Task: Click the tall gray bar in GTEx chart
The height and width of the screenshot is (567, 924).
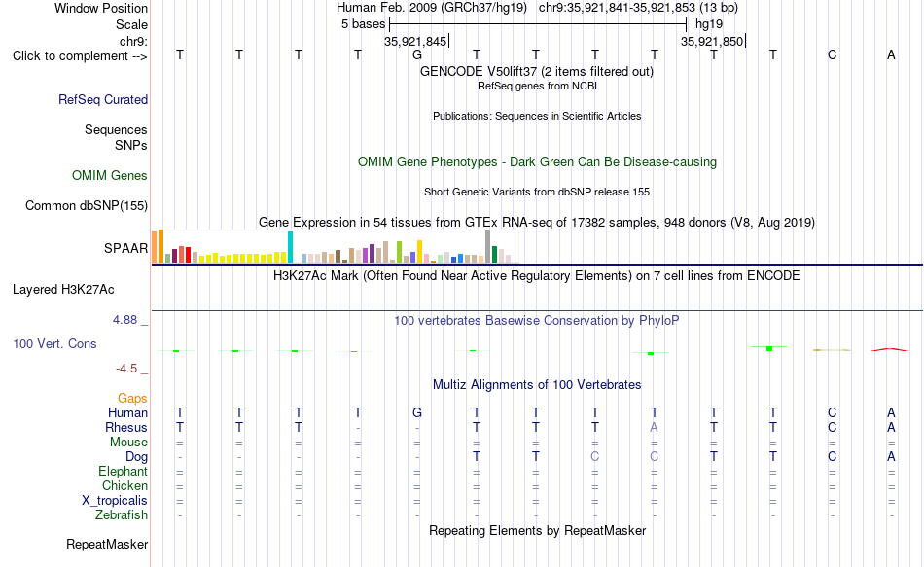Action: (487, 246)
